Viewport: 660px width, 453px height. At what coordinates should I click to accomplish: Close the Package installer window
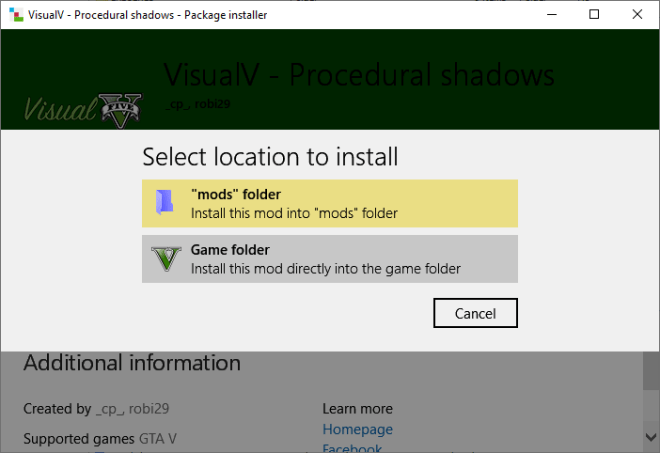point(637,15)
